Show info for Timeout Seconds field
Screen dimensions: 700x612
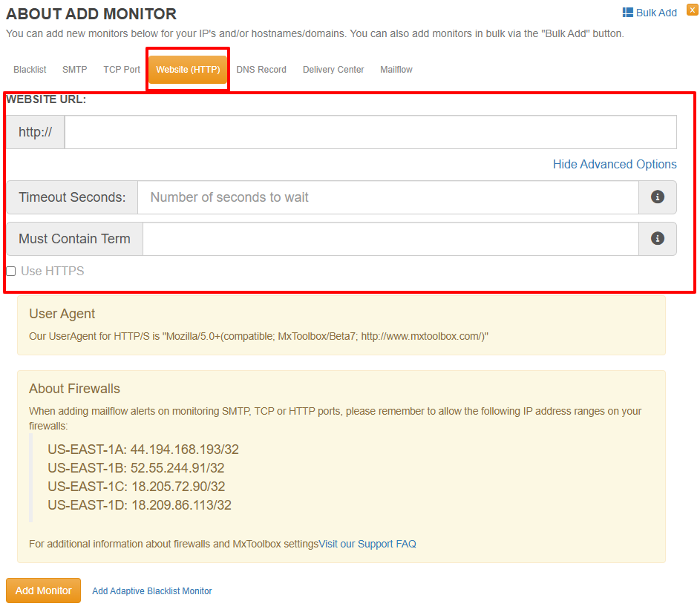pyautogui.click(x=657, y=197)
